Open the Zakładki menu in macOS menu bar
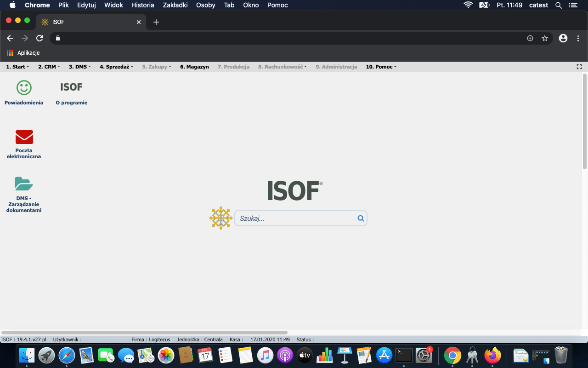The width and height of the screenshot is (588, 368). pyautogui.click(x=175, y=5)
